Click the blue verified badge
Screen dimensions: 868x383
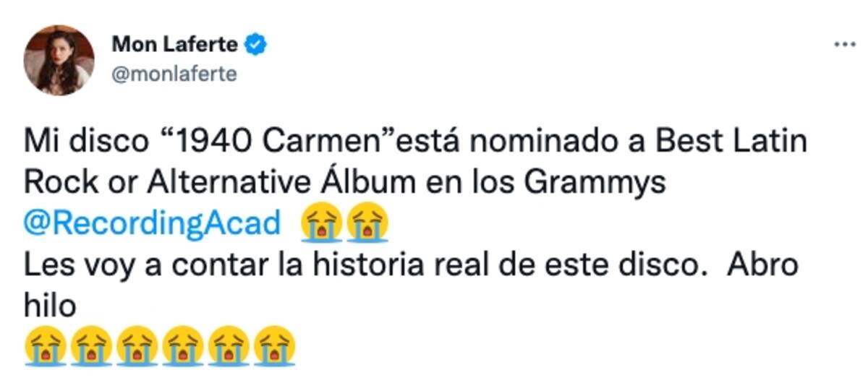256,45
